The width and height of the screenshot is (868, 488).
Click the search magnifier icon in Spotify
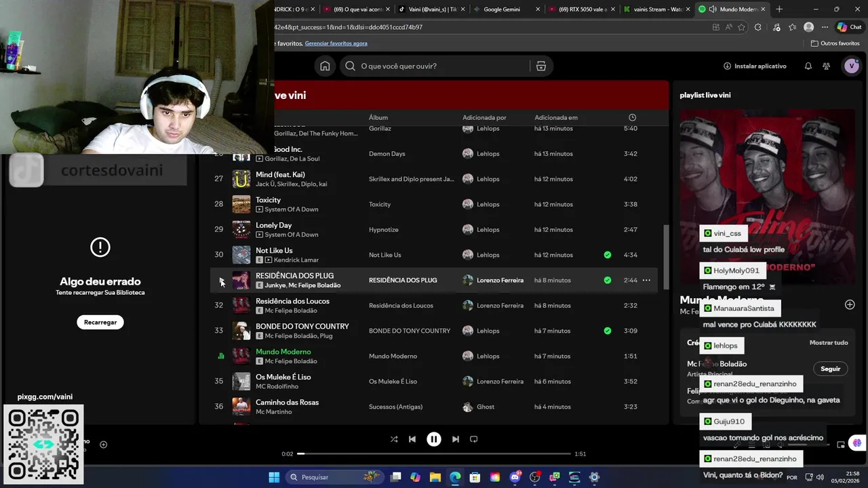point(350,66)
